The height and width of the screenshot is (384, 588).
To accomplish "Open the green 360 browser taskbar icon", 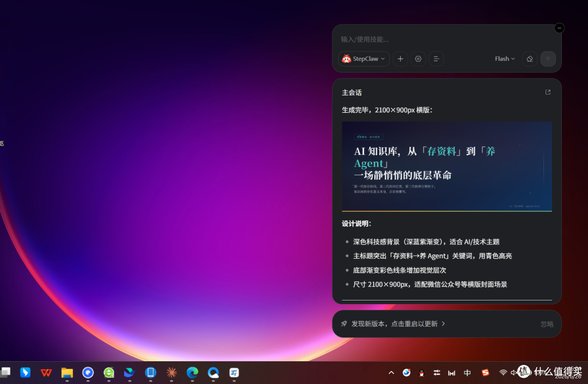I will click(109, 373).
